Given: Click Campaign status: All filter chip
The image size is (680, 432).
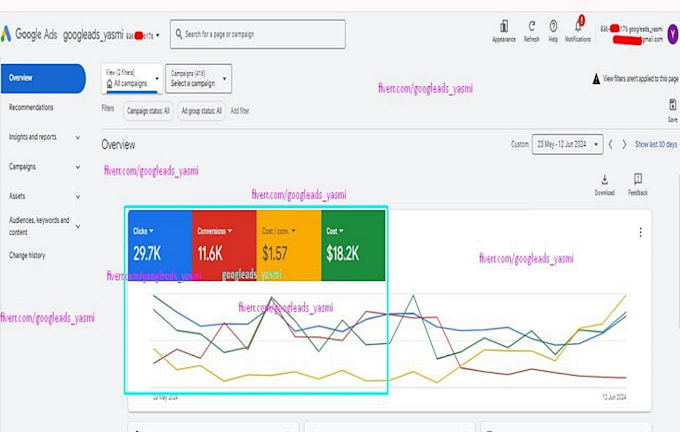Looking at the screenshot, I should tap(148, 111).
